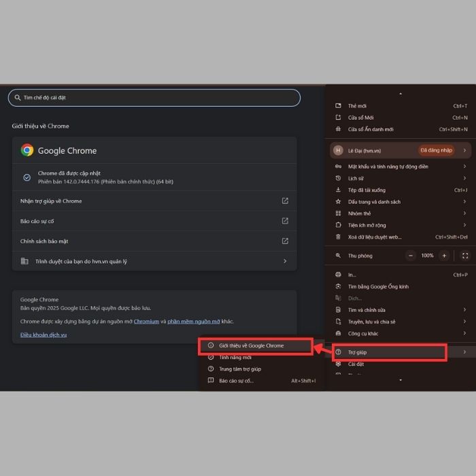Choose 'Tìm bằng Google Ống kính' item

coord(401,286)
